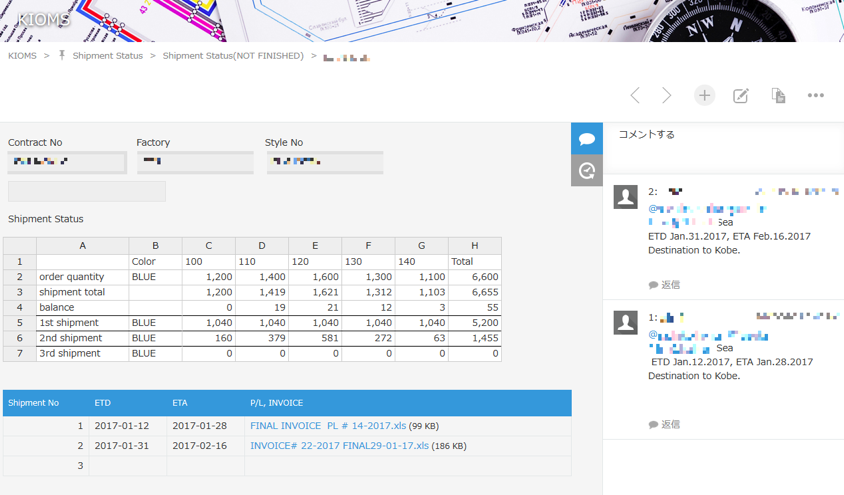Click the ETD date 2017-01-31

122,446
